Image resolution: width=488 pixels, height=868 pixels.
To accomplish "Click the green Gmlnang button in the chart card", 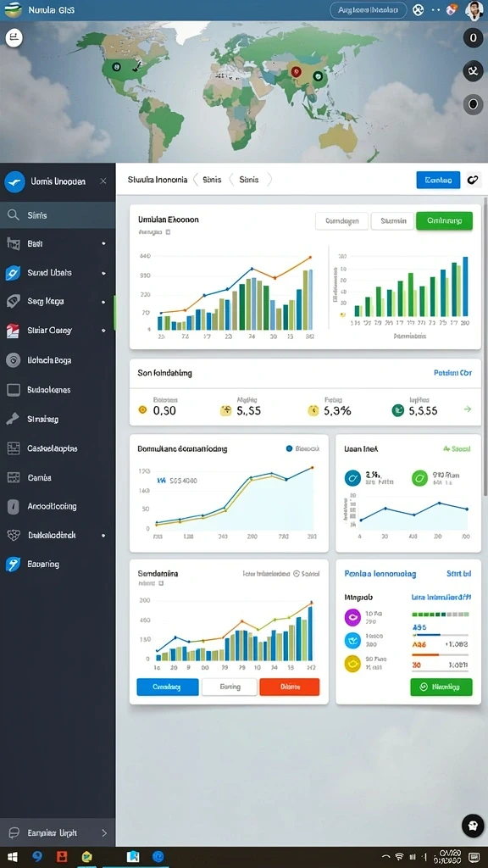I will click(x=444, y=220).
